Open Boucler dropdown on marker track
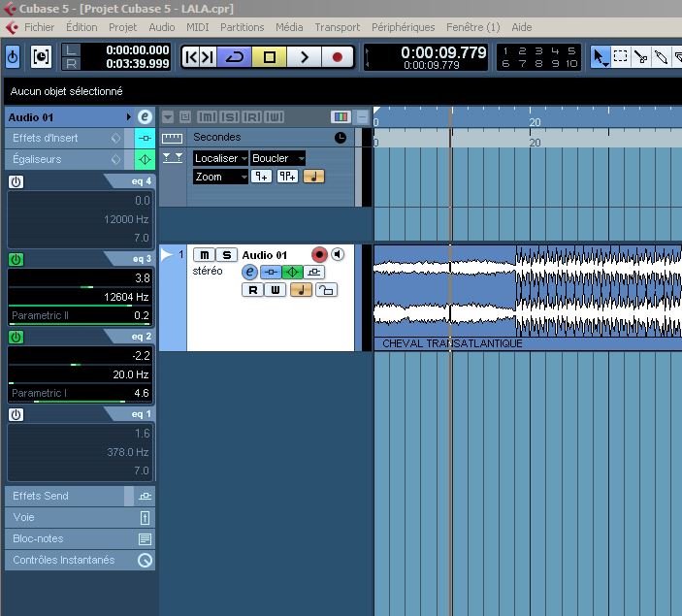Viewport: 682px width, 616px height. coord(277,158)
